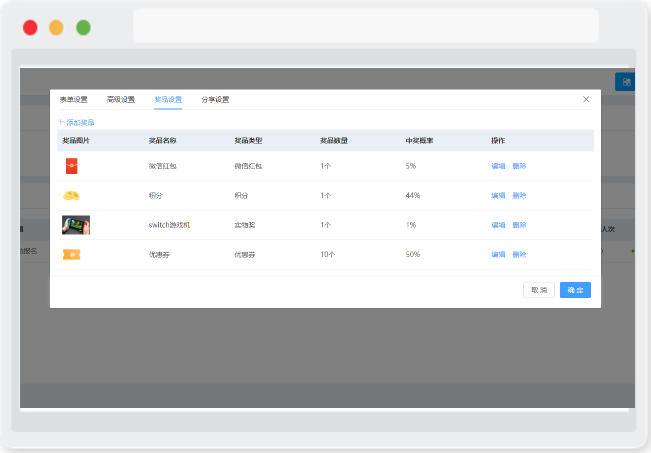
Task: Delete the 微信红包 prize row
Action: pos(519,166)
